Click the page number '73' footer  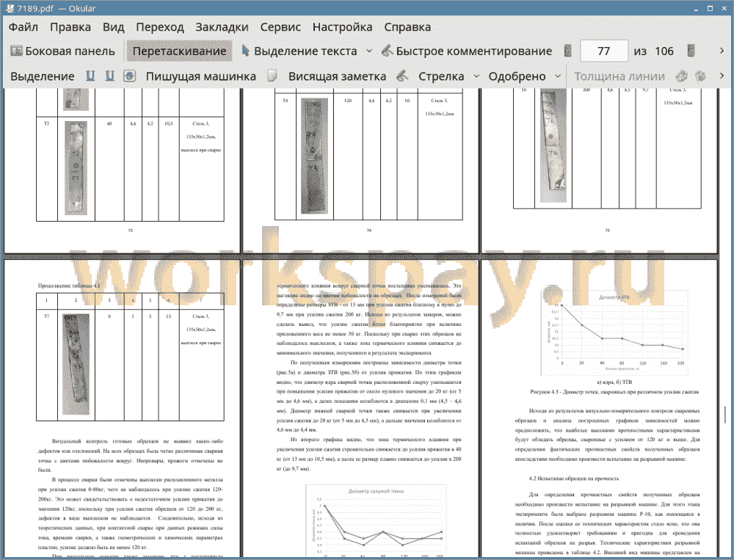(131, 230)
